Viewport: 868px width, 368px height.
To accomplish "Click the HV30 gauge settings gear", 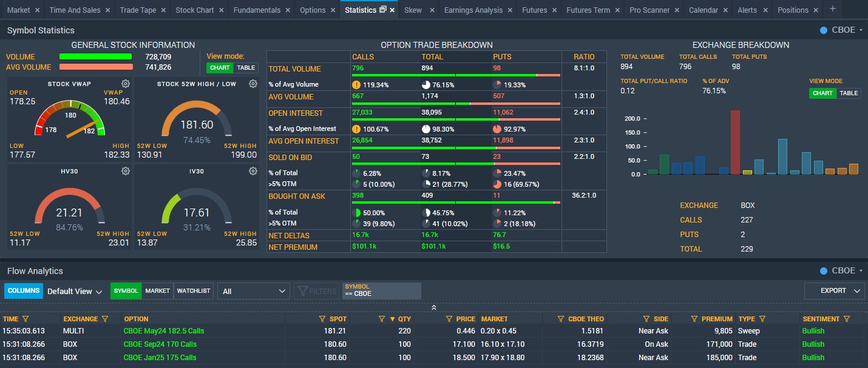I will tap(125, 172).
